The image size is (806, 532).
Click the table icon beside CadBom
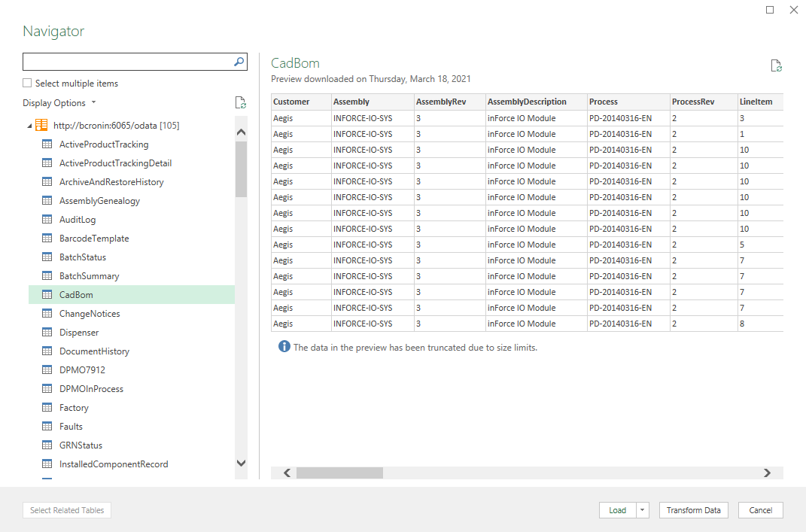47,294
